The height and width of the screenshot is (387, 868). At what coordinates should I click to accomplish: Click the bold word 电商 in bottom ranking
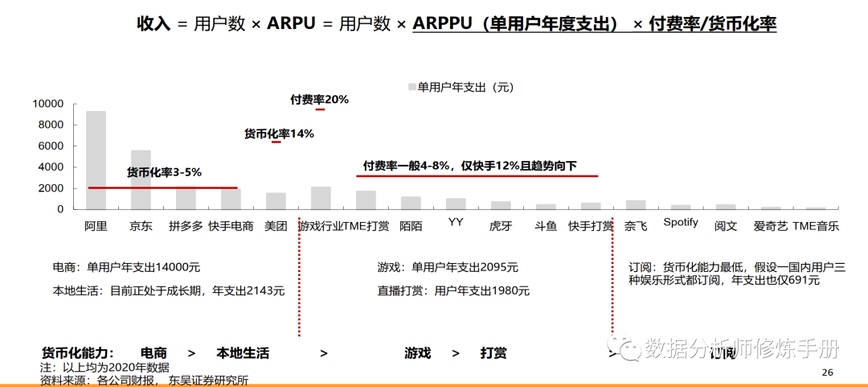coord(154,353)
